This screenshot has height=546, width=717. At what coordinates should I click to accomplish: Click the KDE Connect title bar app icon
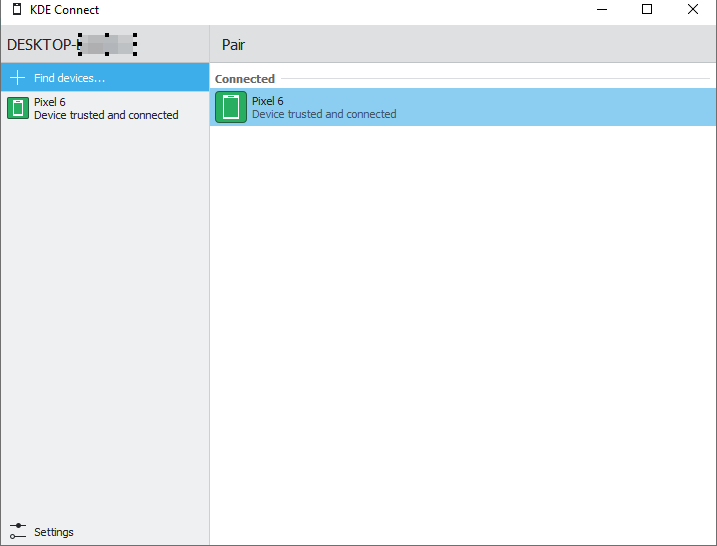point(17,10)
